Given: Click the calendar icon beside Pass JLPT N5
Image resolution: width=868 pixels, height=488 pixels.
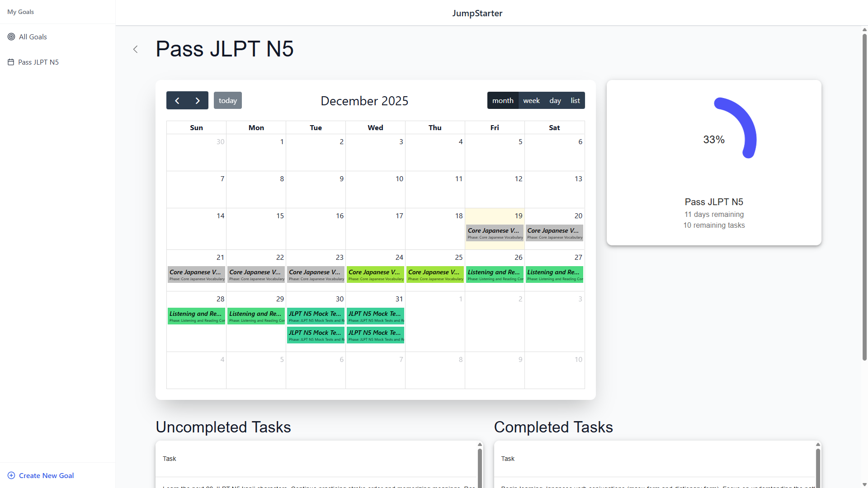Looking at the screenshot, I should pos(11,62).
